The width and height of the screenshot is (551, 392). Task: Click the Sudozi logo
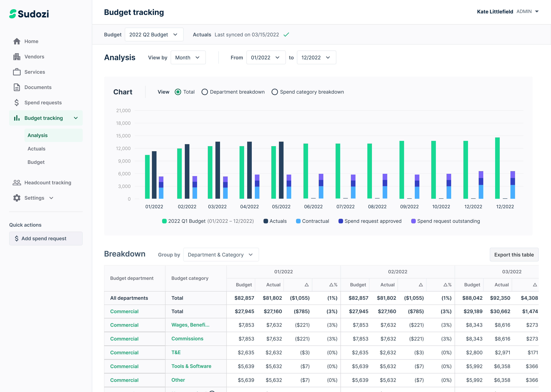click(29, 14)
